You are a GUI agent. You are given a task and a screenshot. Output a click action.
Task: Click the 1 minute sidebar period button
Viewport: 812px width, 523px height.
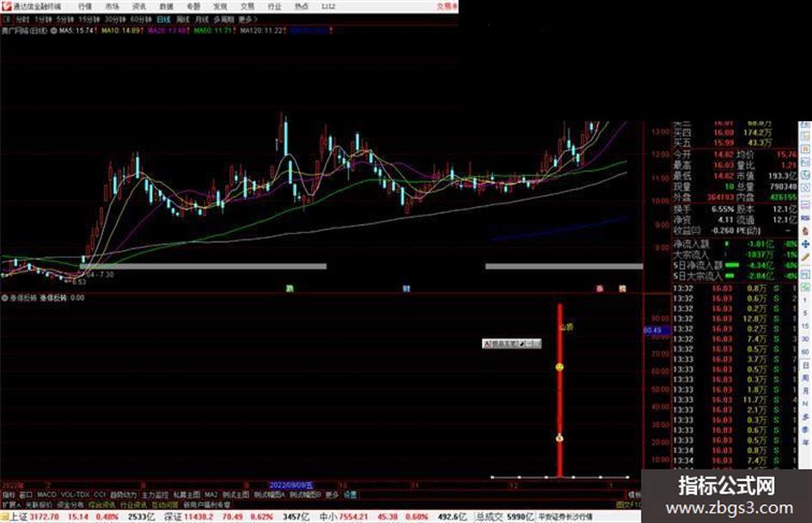coord(805,301)
